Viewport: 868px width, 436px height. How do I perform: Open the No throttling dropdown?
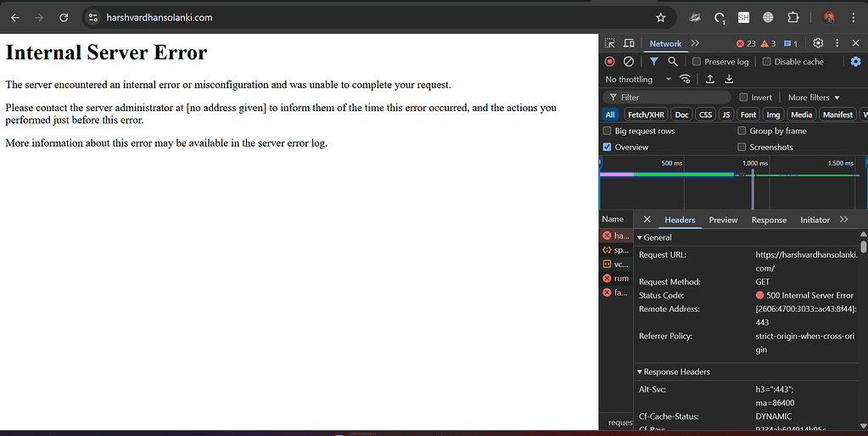tap(638, 79)
